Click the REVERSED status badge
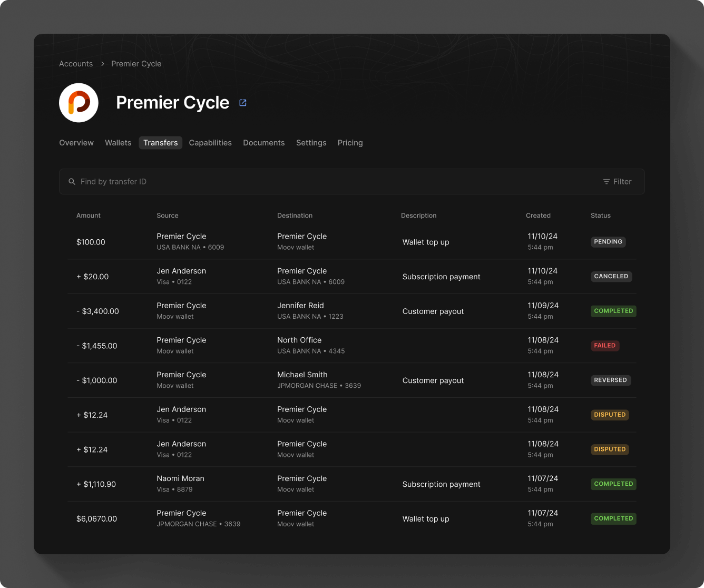The width and height of the screenshot is (704, 588). tap(611, 380)
